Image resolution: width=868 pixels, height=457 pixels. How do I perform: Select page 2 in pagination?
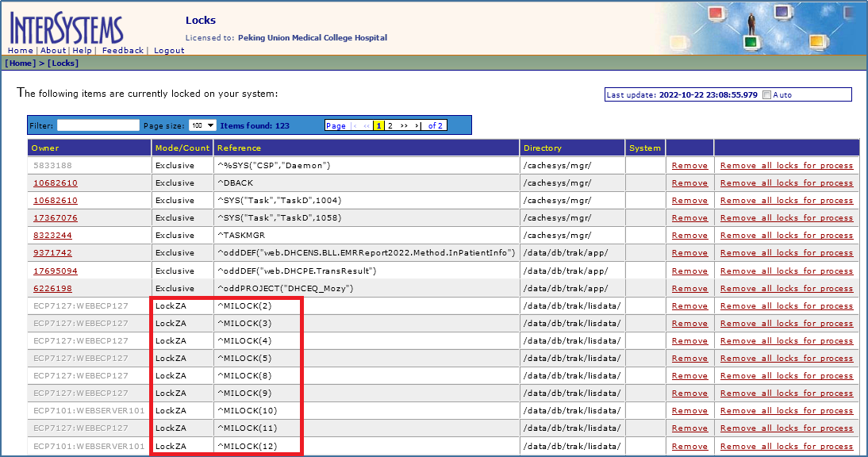pos(390,125)
